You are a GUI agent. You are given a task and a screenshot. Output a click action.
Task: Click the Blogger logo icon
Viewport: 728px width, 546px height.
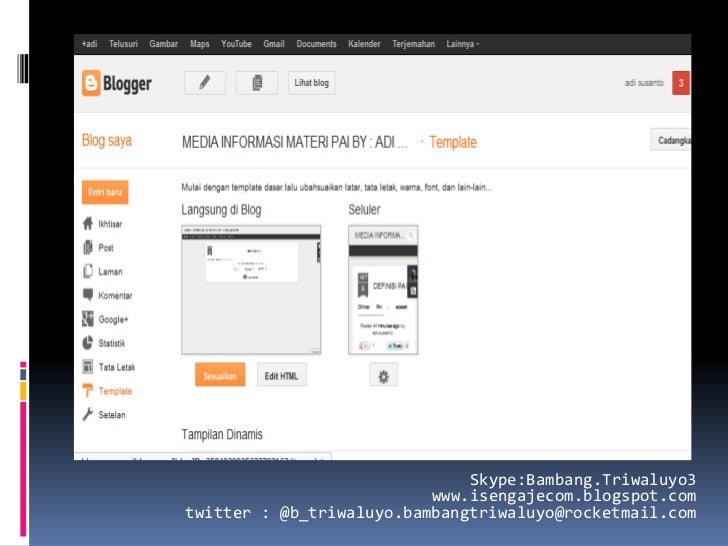click(x=91, y=83)
